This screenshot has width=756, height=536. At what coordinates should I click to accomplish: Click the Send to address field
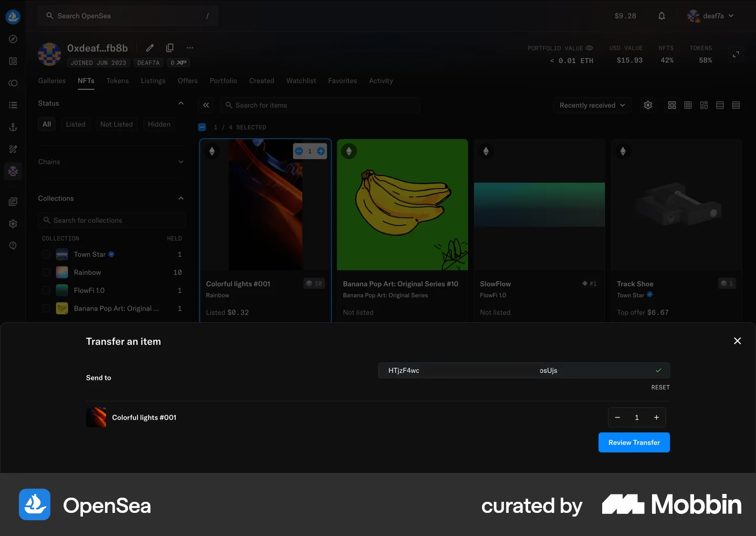click(x=524, y=370)
